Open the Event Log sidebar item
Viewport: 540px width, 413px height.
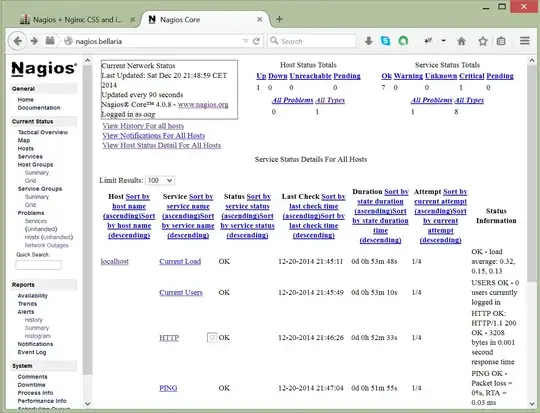click(x=32, y=352)
